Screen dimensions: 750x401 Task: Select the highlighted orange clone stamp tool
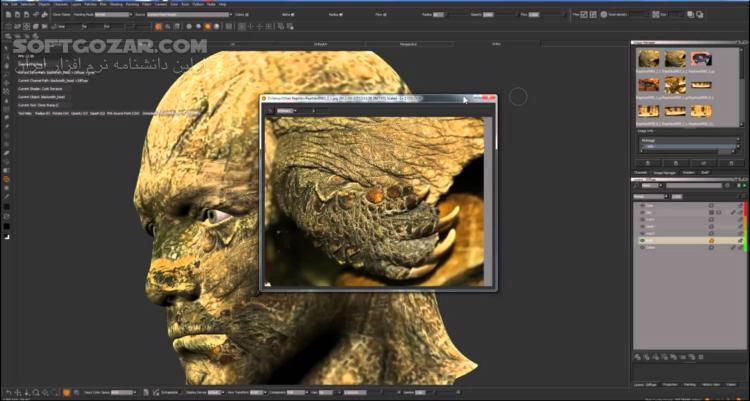click(7, 179)
